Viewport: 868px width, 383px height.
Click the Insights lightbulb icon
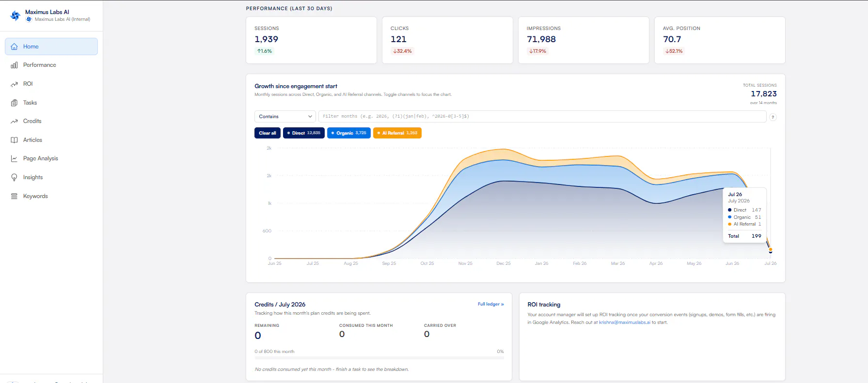(14, 177)
